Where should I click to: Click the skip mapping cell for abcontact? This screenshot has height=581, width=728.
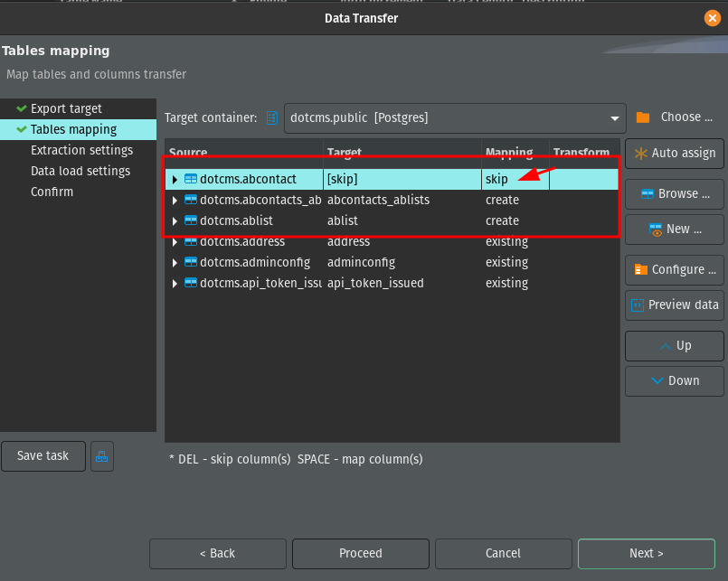pos(496,180)
